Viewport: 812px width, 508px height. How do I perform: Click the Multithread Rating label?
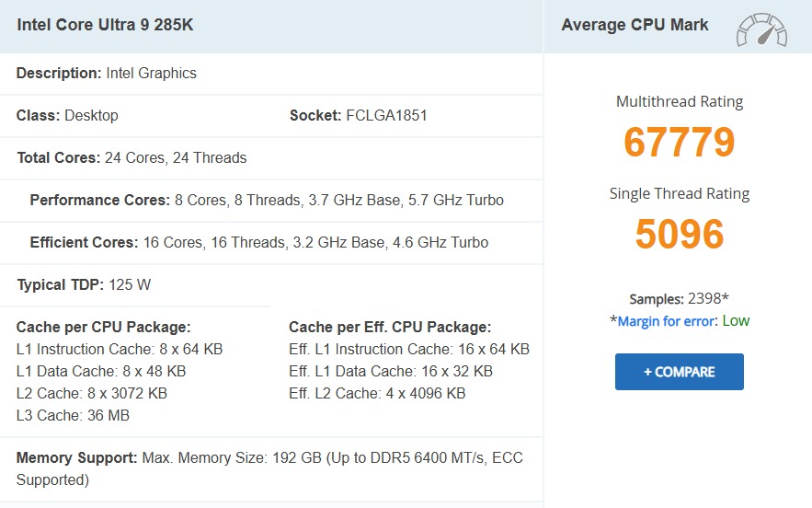[x=679, y=102]
